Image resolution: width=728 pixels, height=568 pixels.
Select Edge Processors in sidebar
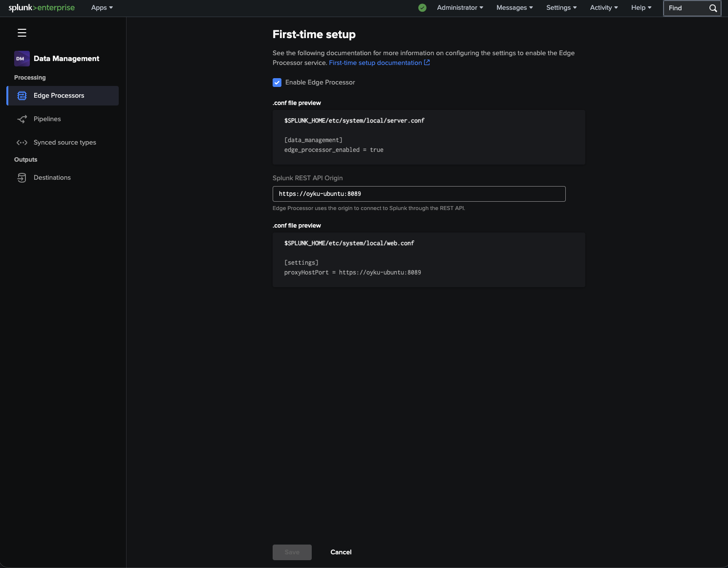coord(63,96)
